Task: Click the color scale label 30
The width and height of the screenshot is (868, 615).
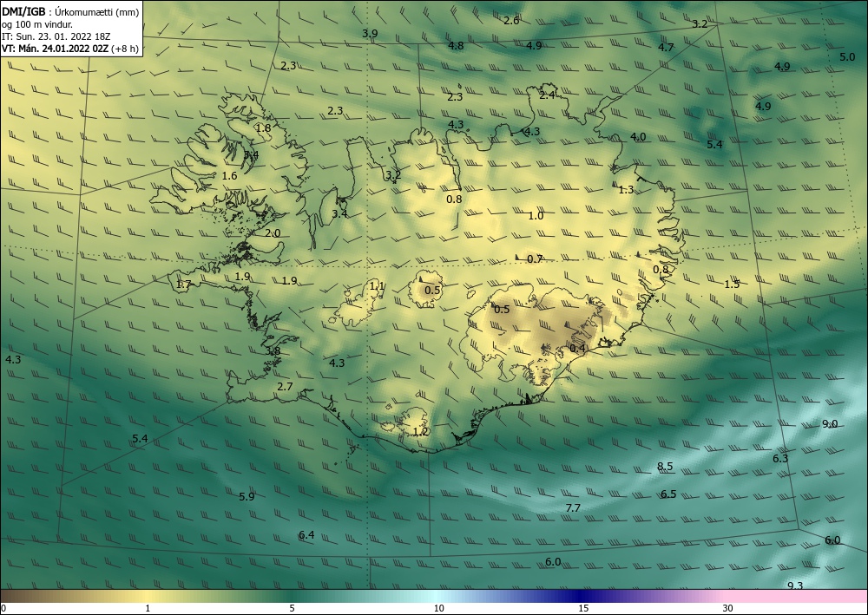Action: (728, 608)
